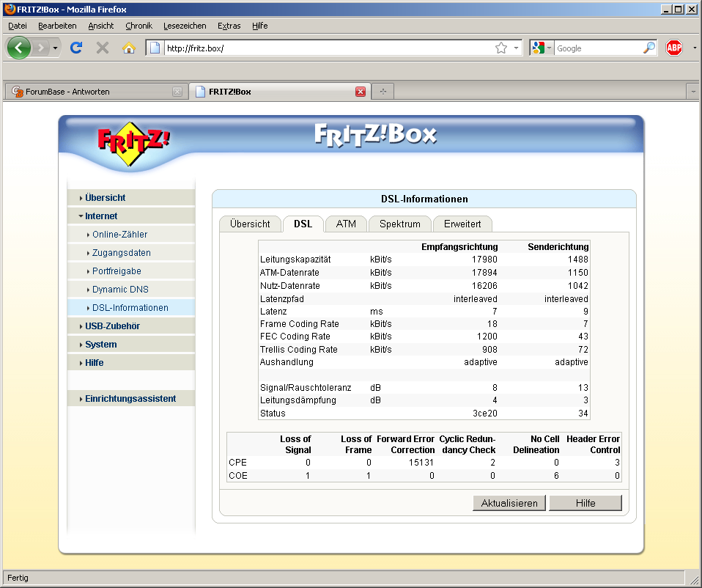Open the list all tabs dropdown
The image size is (702, 588).
pos(693,92)
